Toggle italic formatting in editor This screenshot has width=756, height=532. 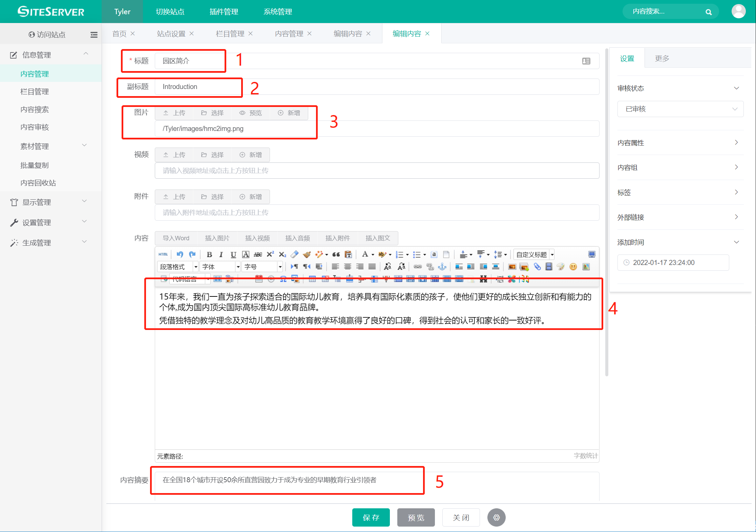coord(221,254)
